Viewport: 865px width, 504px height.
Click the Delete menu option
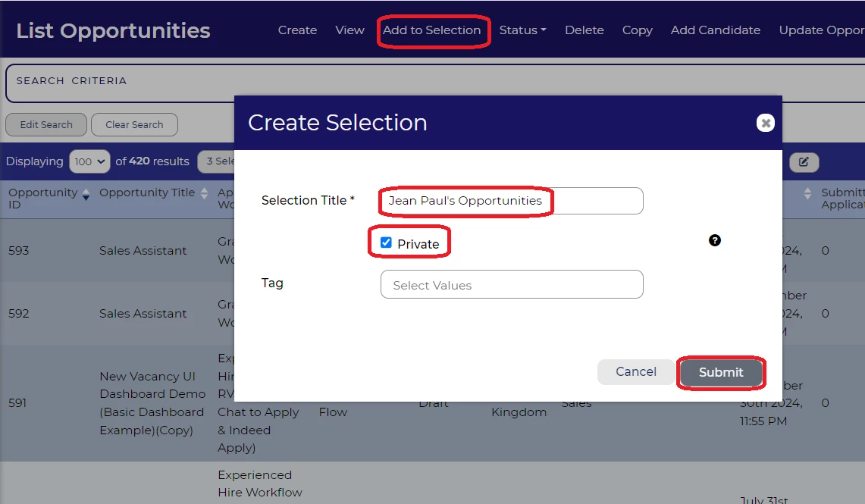584,30
